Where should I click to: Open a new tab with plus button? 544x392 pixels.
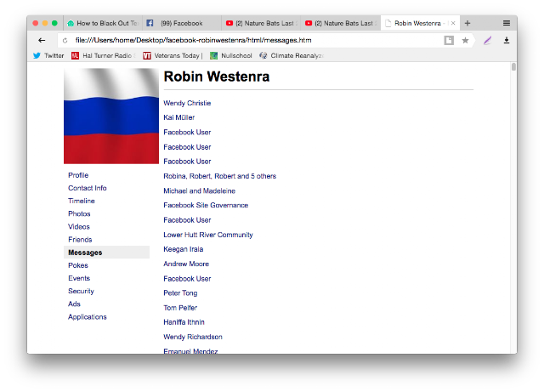coord(467,23)
